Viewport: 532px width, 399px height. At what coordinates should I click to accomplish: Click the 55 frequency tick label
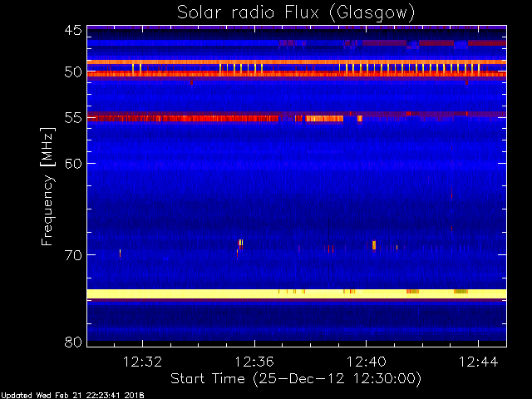73,118
